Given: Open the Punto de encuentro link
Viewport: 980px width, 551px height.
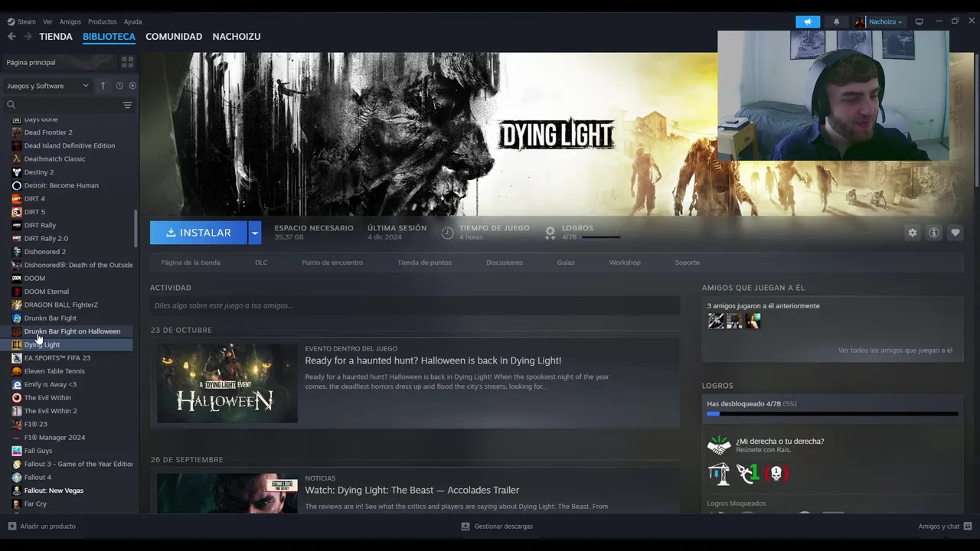Looking at the screenshot, I should 332,262.
